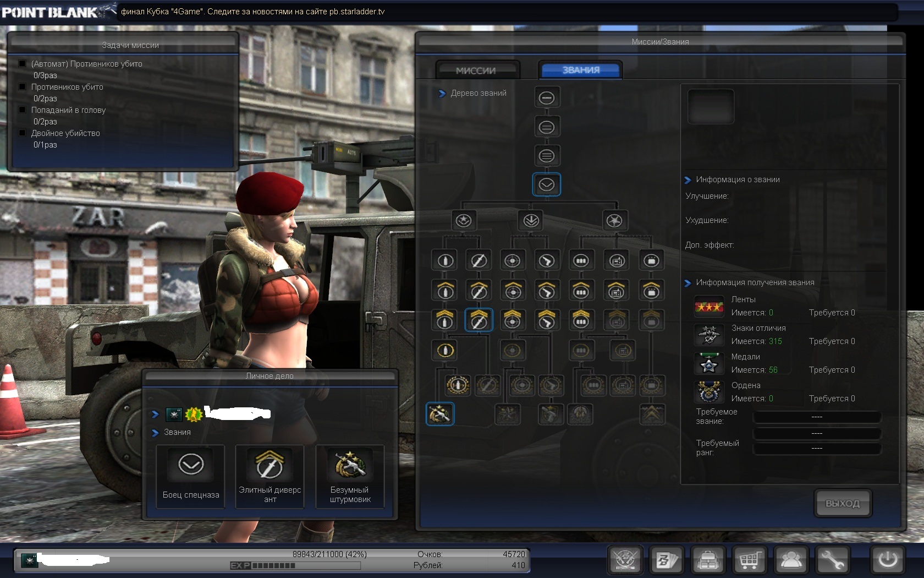
Task: Click the Информация получения звания arrow
Action: (687, 283)
